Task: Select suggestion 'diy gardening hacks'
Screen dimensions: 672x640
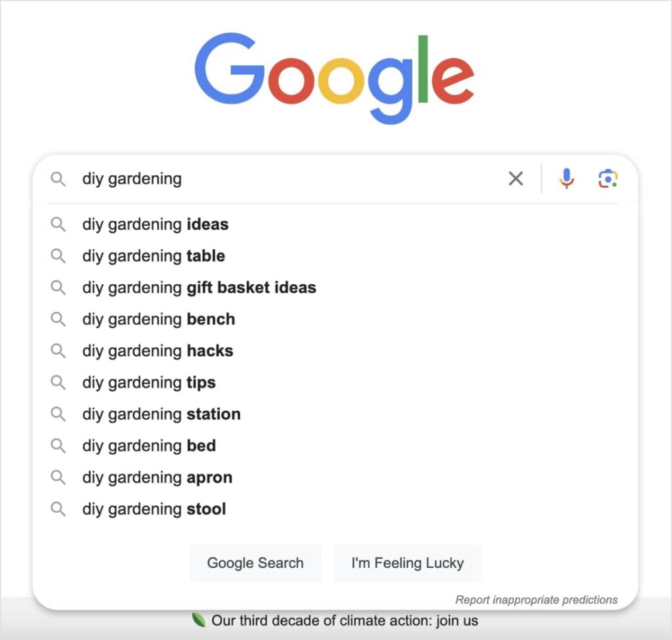Action: click(x=157, y=351)
